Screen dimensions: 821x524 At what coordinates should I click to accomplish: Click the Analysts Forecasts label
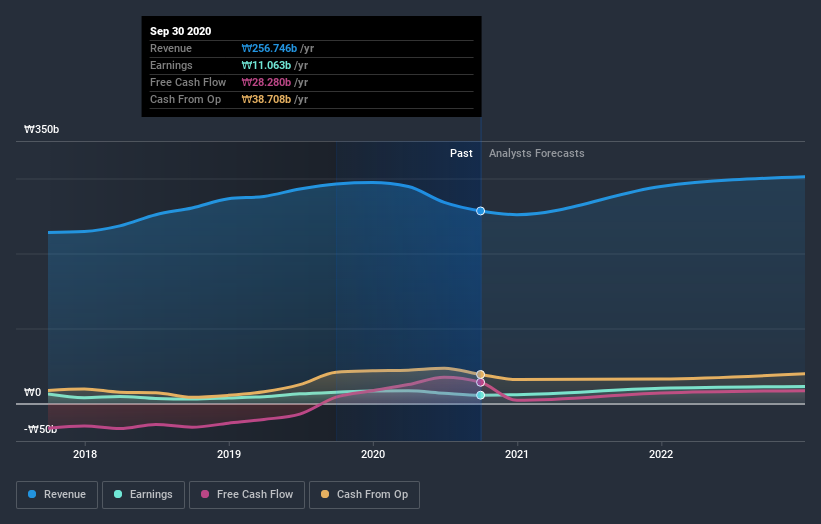point(537,153)
